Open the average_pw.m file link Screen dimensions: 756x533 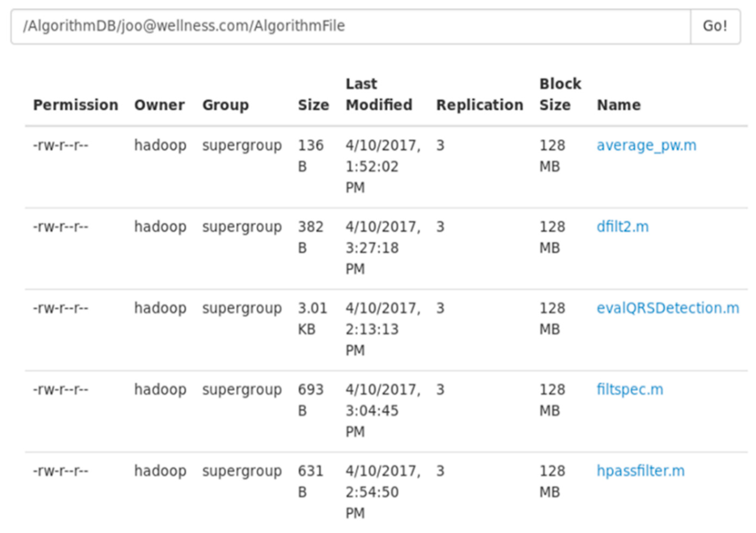point(646,145)
